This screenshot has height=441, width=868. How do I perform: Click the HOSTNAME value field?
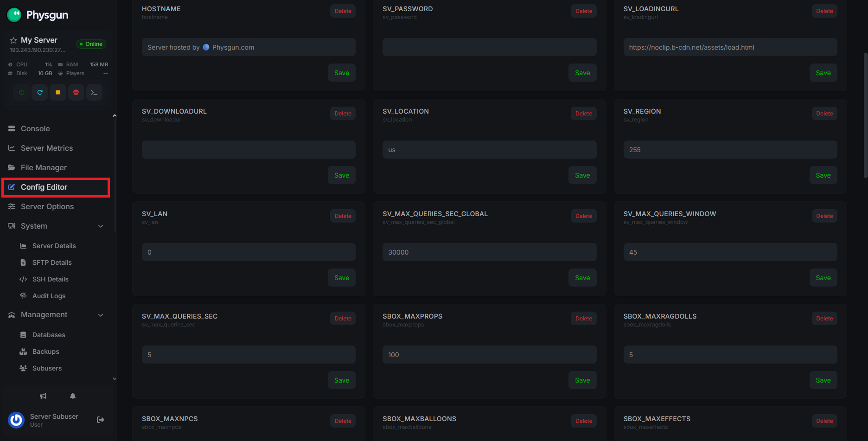tap(249, 47)
